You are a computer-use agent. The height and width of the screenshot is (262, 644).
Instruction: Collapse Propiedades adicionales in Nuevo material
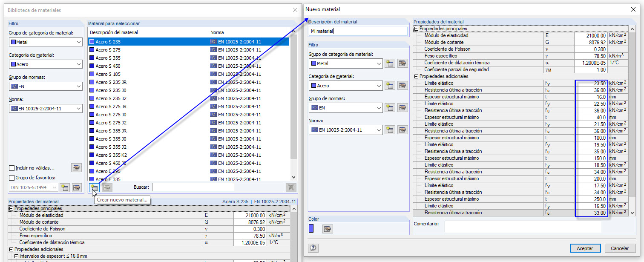pos(416,76)
